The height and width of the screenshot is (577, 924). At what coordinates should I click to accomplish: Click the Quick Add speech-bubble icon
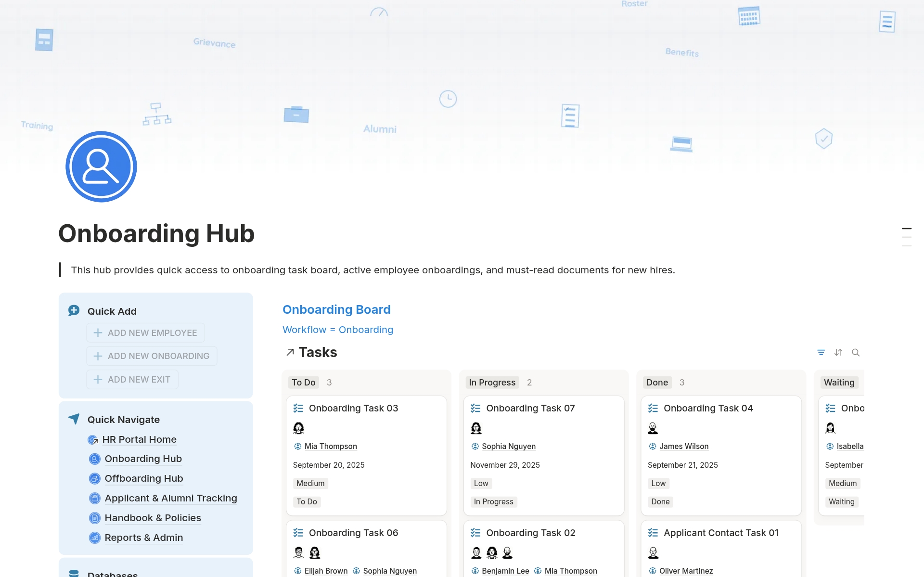click(74, 310)
